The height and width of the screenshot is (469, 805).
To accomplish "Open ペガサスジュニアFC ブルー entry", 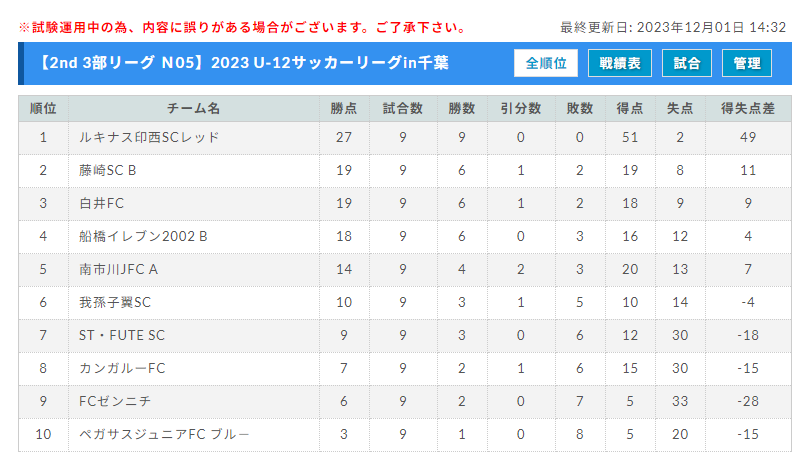I will click(x=164, y=434).
